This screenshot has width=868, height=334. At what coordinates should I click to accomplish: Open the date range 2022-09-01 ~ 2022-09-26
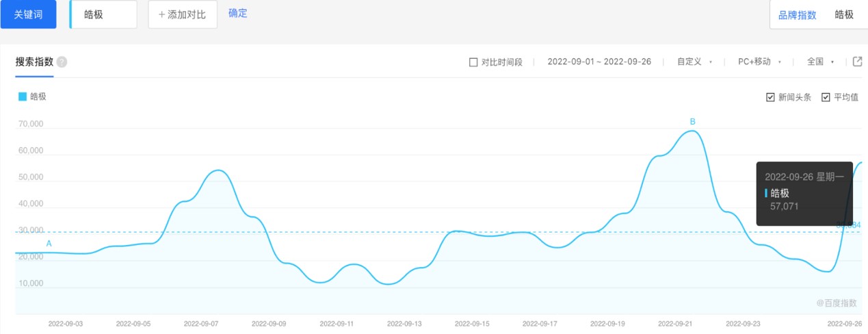tap(599, 62)
